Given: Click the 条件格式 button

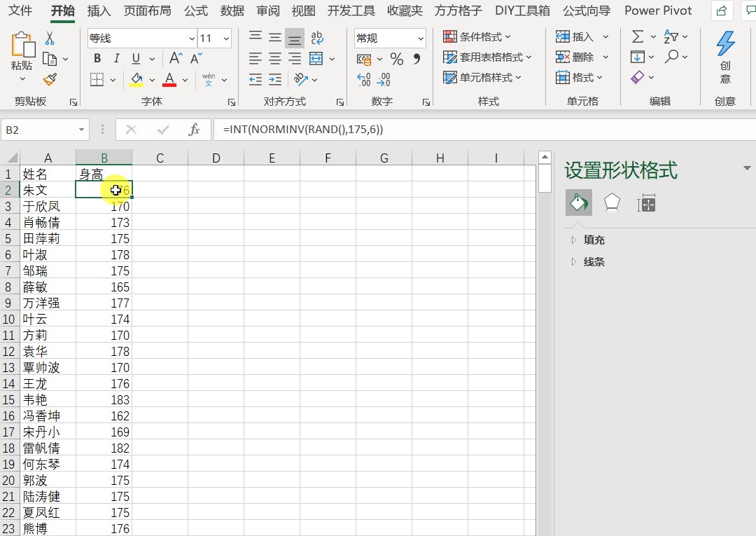Looking at the screenshot, I should click(x=477, y=37).
